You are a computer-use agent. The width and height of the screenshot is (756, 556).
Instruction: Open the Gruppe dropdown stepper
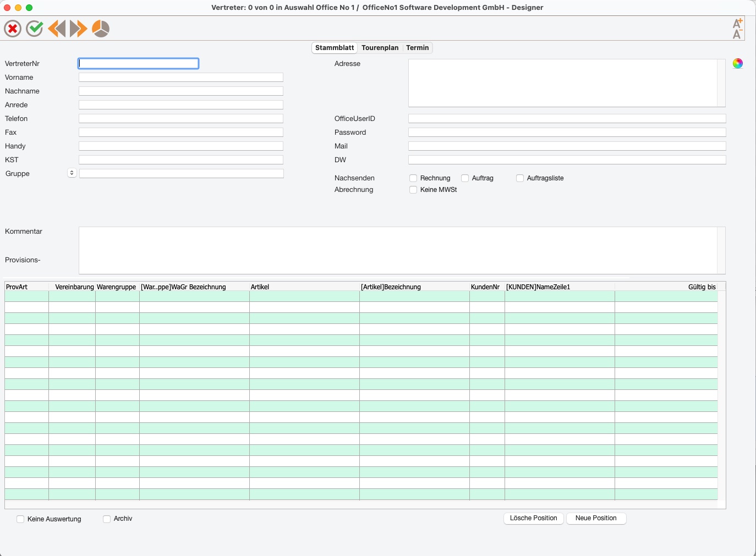pos(72,173)
